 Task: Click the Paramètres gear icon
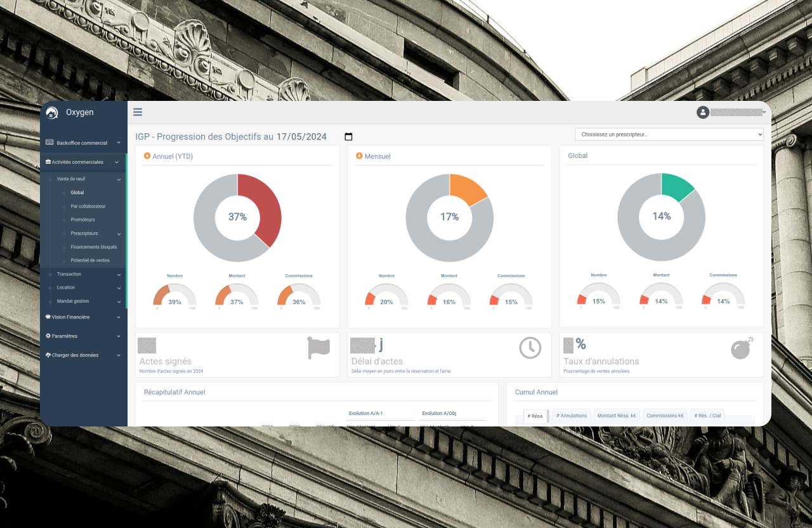tap(48, 336)
